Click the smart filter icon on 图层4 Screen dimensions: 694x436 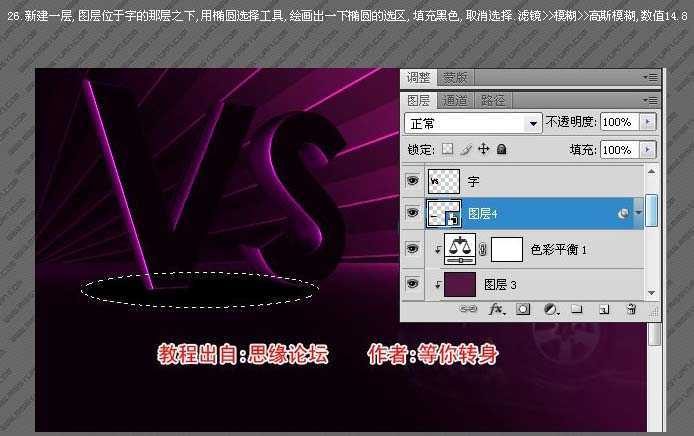(x=623, y=214)
